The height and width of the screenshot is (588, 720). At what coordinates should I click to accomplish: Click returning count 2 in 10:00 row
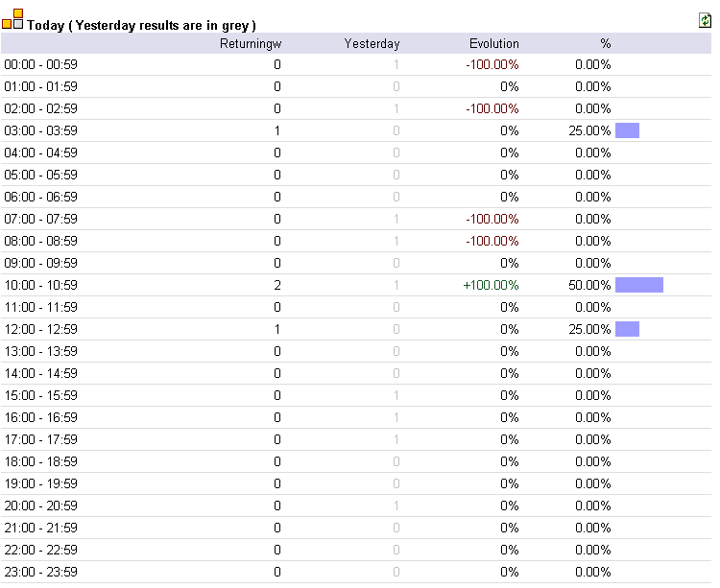pos(277,285)
